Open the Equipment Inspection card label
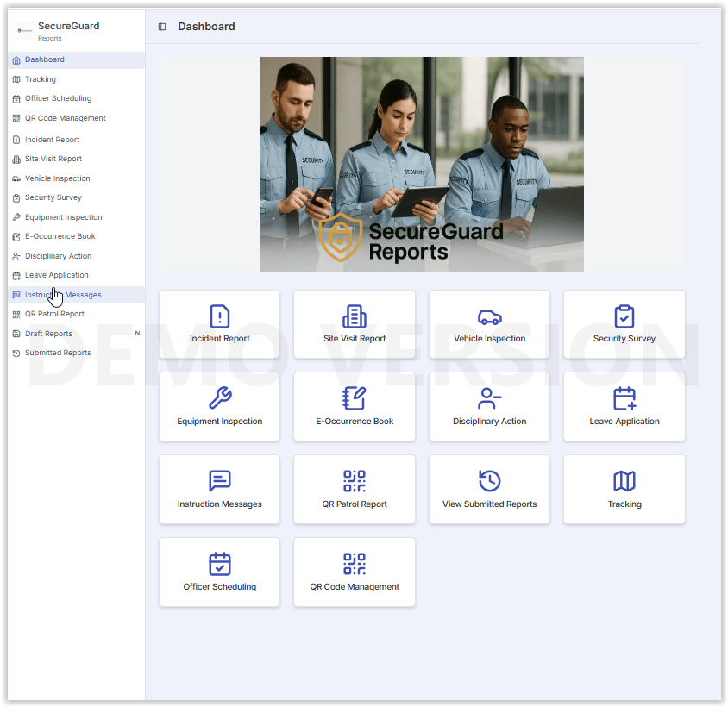The image size is (728, 707). 220,421
